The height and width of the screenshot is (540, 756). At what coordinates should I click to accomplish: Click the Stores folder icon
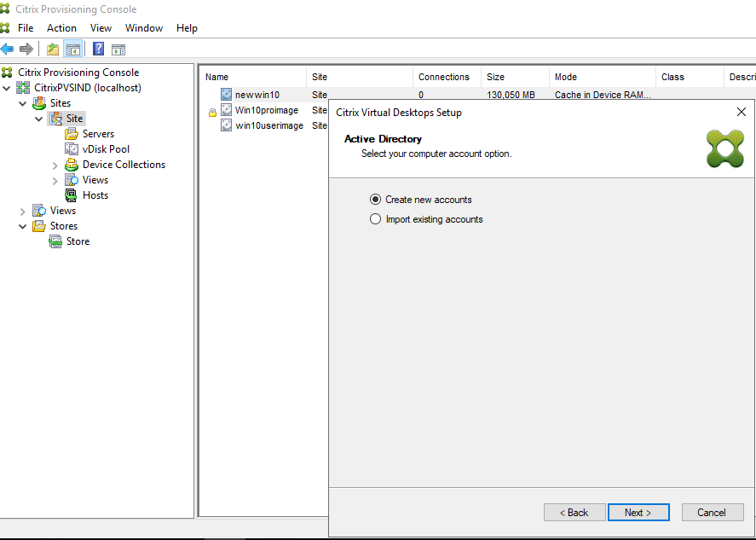(x=39, y=226)
